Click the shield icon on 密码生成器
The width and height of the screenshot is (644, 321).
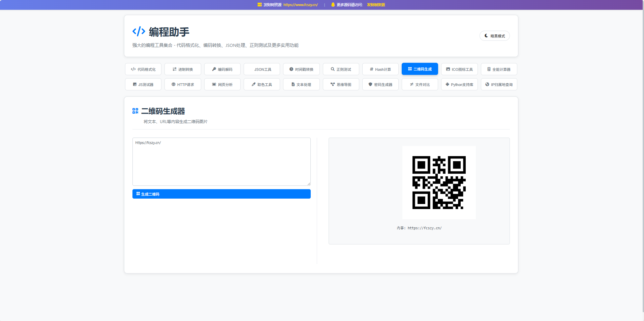pyautogui.click(x=370, y=84)
